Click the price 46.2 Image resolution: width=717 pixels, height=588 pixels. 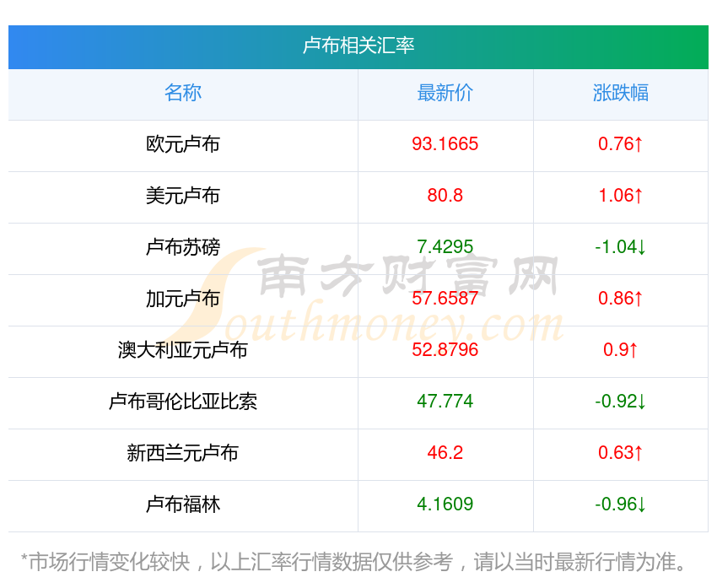445,453
